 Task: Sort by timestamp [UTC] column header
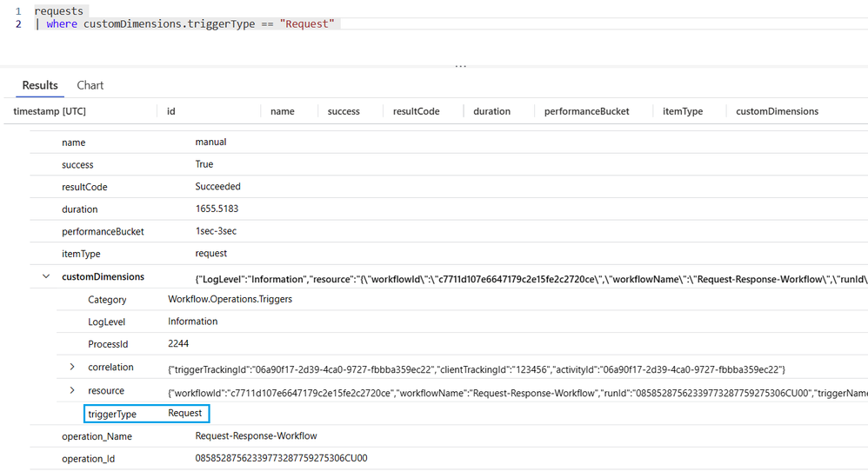coord(50,111)
